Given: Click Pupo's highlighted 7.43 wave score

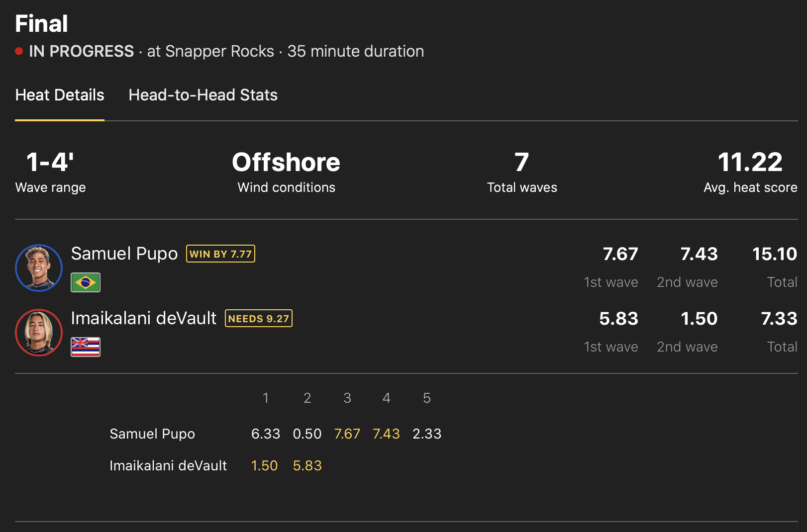Looking at the screenshot, I should coord(386,434).
